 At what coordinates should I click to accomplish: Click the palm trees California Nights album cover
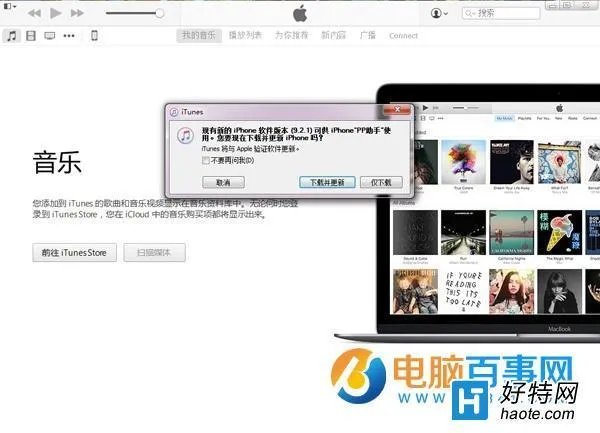coord(512,232)
